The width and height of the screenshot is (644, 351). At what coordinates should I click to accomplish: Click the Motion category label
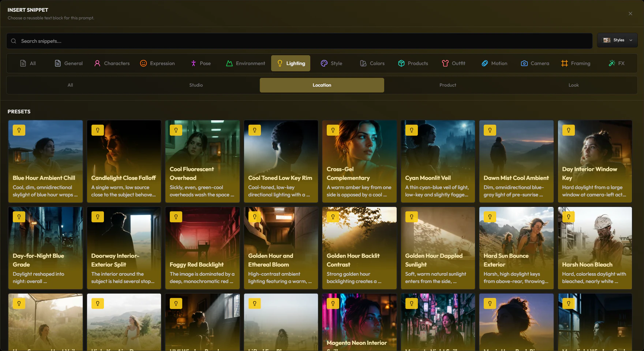click(x=499, y=63)
